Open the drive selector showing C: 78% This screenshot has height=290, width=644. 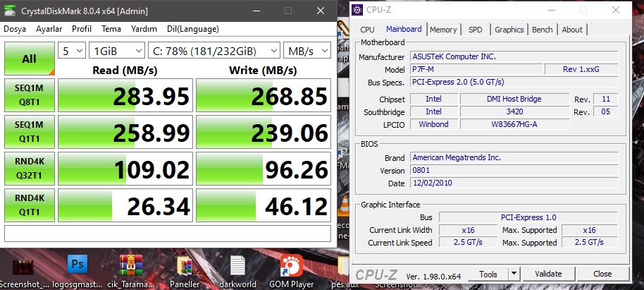point(214,51)
